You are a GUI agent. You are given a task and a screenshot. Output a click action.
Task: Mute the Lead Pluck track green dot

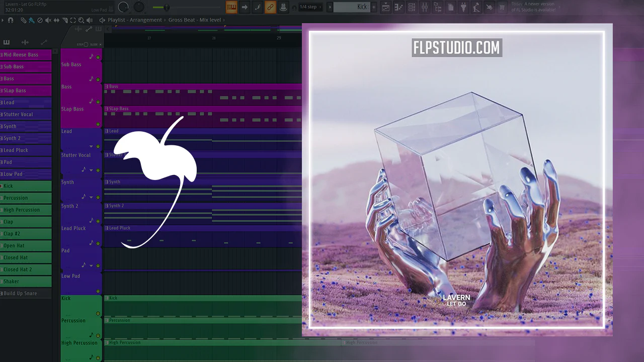click(x=98, y=243)
